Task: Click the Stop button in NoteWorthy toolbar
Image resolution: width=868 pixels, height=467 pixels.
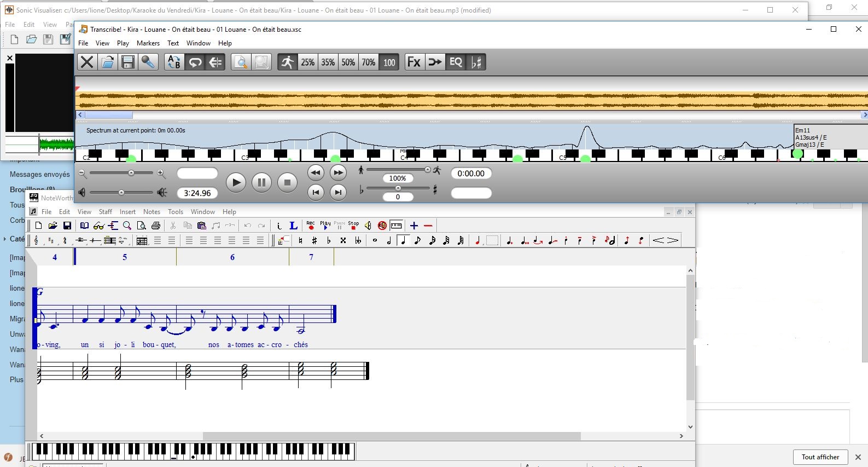Action: [x=354, y=226]
